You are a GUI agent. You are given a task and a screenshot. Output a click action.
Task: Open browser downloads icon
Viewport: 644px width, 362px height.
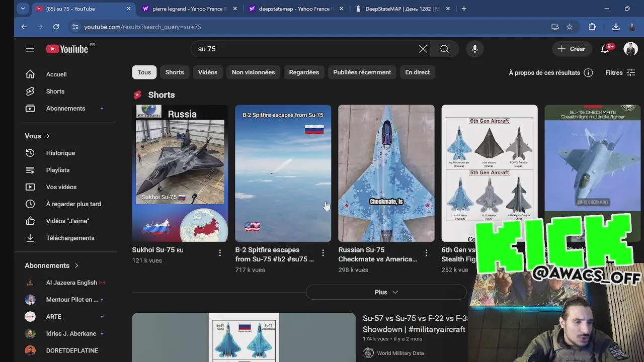pos(616,27)
